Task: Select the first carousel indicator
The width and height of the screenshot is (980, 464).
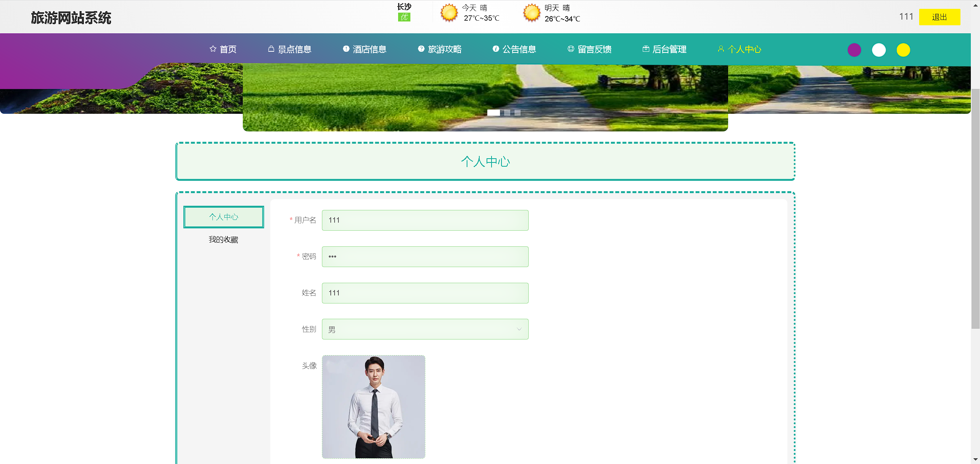Action: [x=493, y=113]
